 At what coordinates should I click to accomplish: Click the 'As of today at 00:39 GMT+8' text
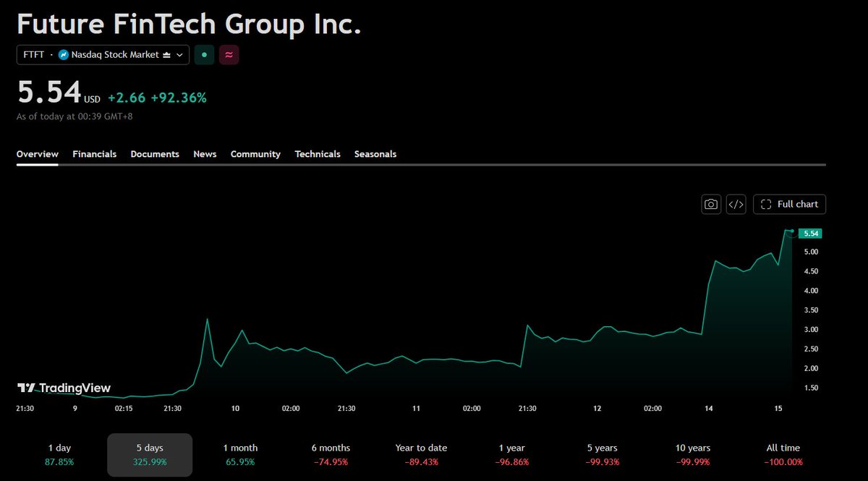[x=74, y=116]
